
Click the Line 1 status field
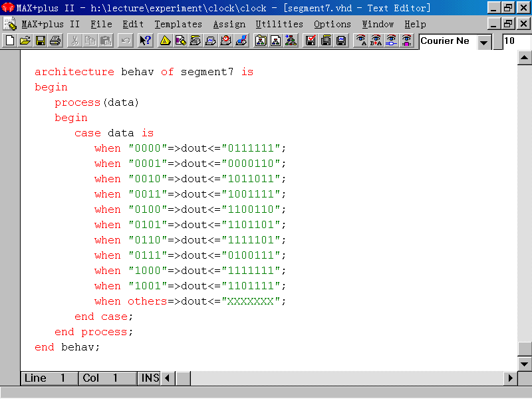click(x=49, y=378)
